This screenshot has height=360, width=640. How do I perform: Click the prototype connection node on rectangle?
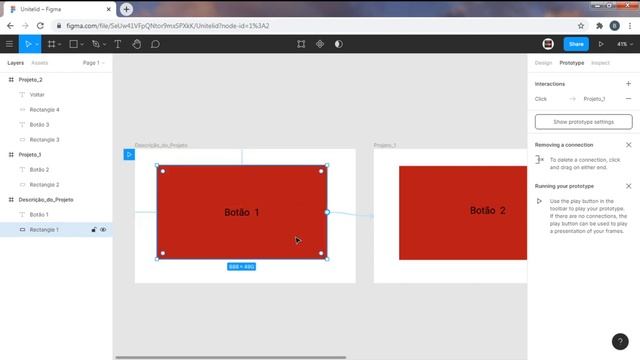327,212
